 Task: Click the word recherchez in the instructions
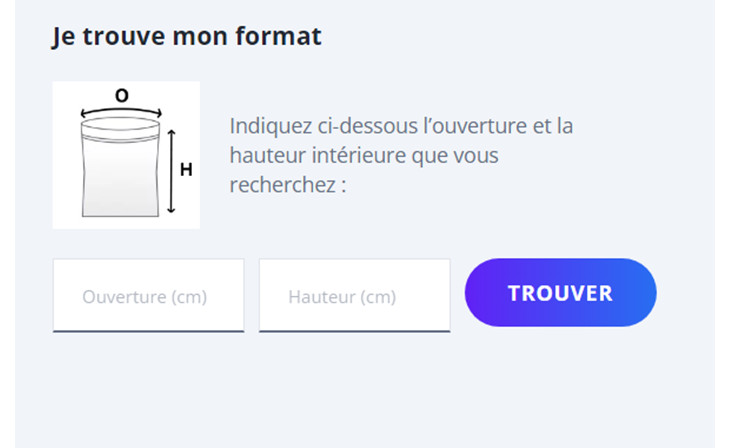283,185
